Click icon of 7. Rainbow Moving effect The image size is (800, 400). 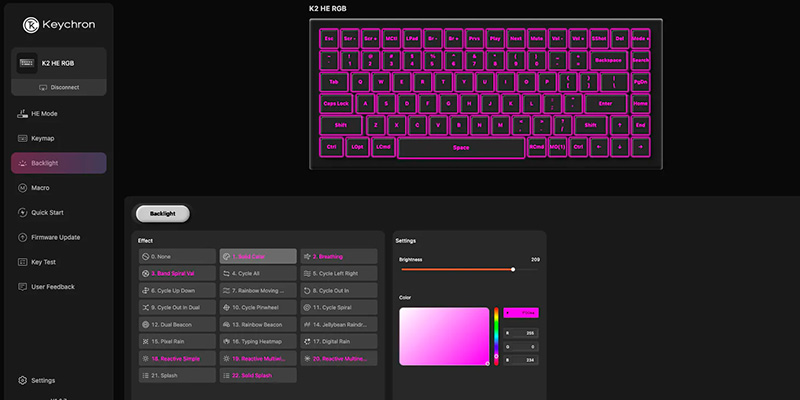(226, 290)
